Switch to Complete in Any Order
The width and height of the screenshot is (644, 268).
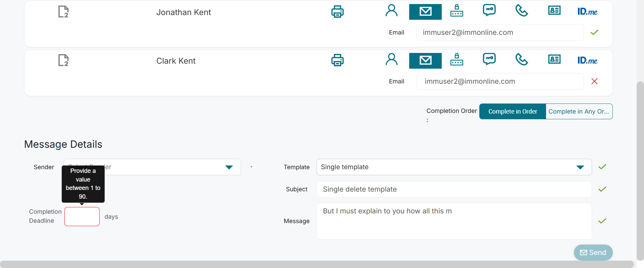pyautogui.click(x=579, y=112)
